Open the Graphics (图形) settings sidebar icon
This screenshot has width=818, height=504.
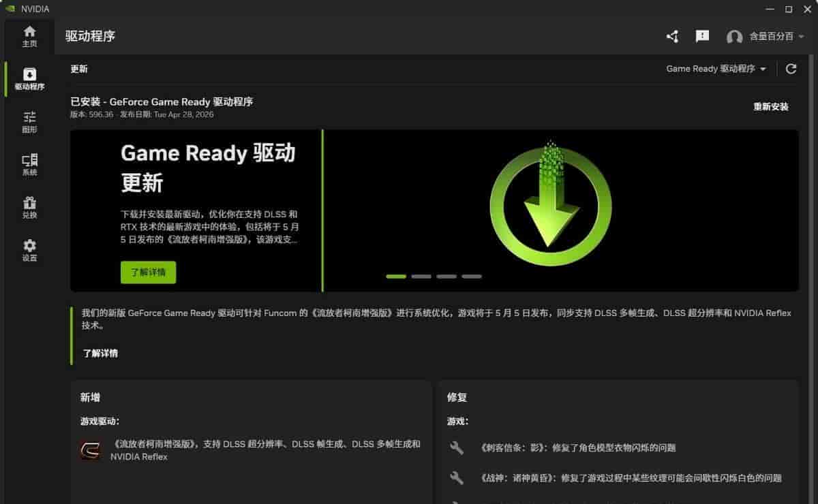(x=29, y=122)
